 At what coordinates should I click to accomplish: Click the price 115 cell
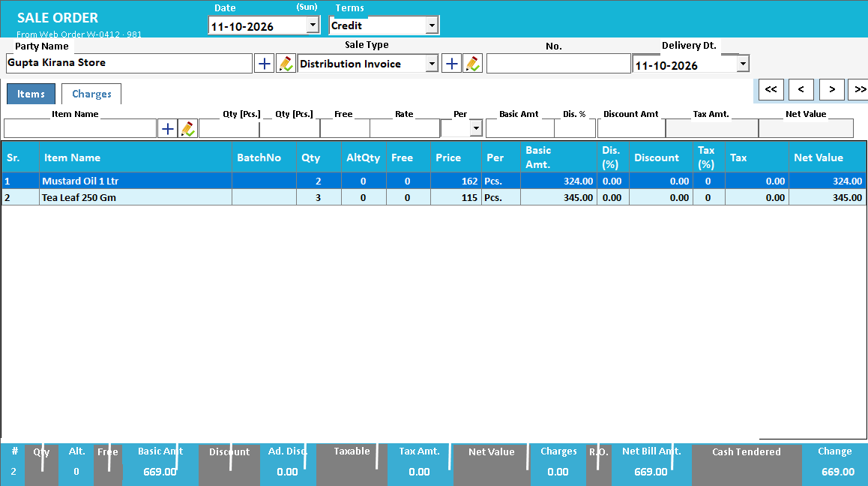[456, 197]
